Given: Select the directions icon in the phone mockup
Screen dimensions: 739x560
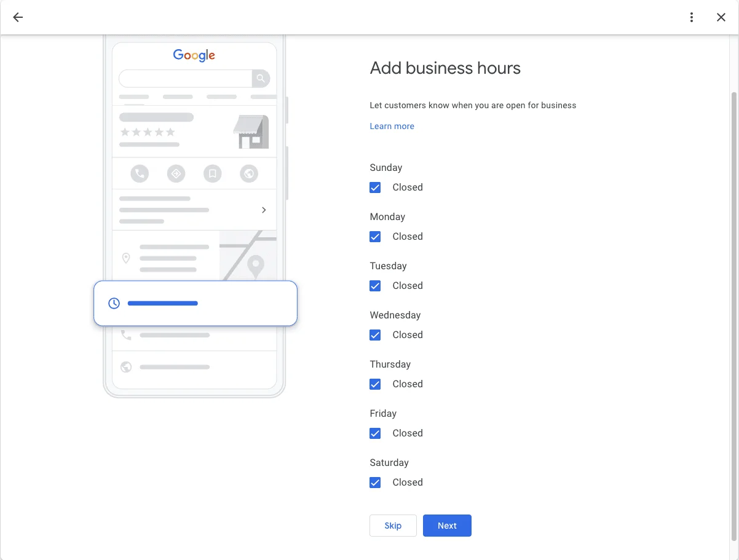Looking at the screenshot, I should 176,173.
